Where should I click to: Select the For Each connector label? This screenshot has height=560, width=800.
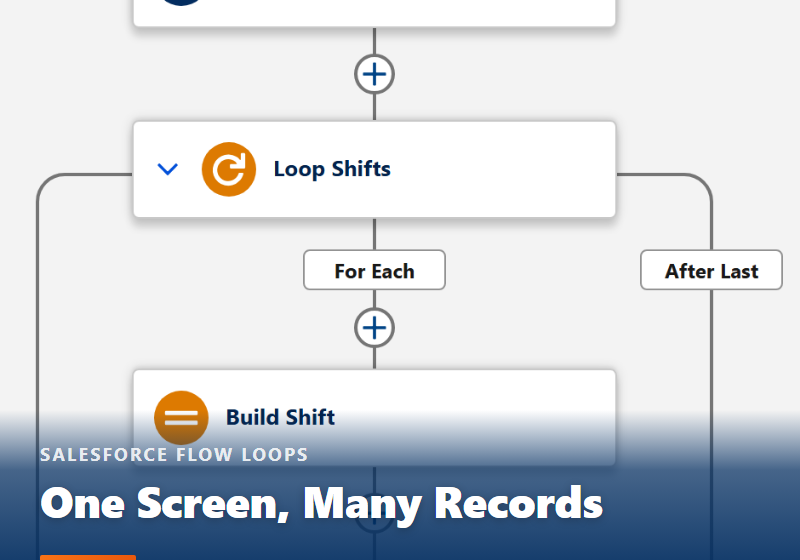coord(374,270)
